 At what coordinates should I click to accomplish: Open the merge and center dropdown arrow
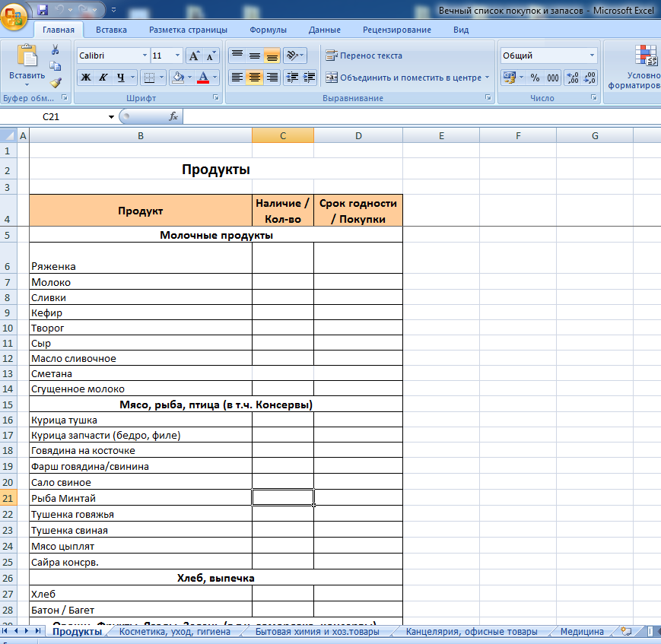pyautogui.click(x=488, y=78)
